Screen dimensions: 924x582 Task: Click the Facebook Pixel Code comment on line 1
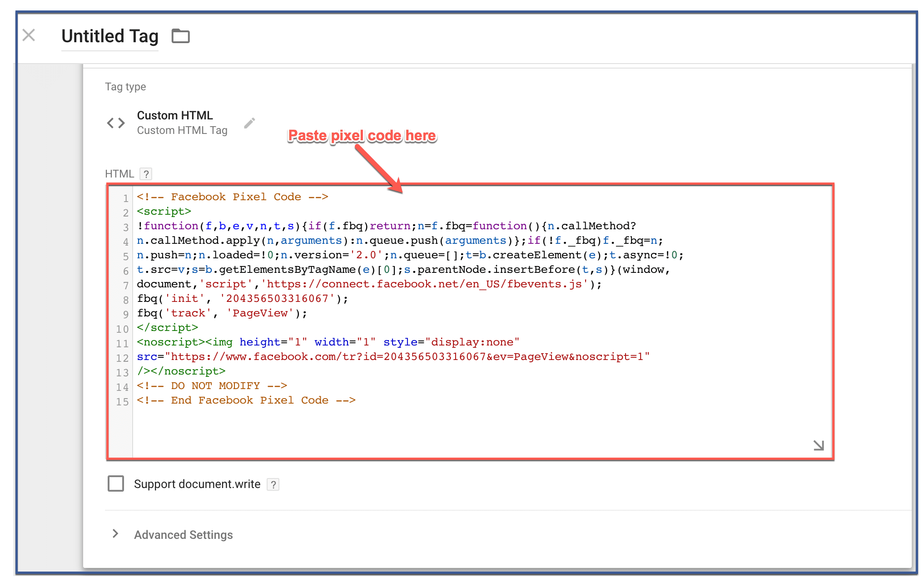click(x=232, y=197)
